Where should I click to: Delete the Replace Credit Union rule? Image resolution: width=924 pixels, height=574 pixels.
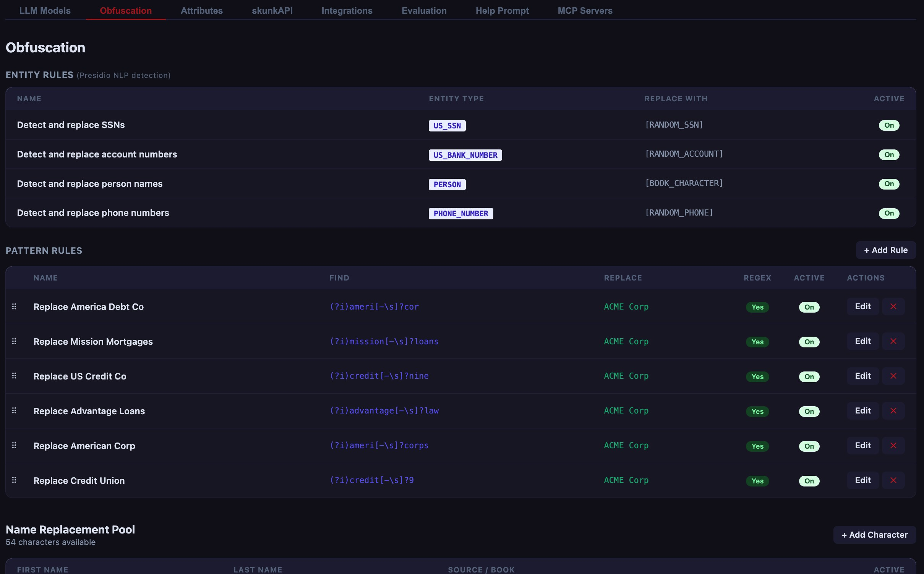893,480
